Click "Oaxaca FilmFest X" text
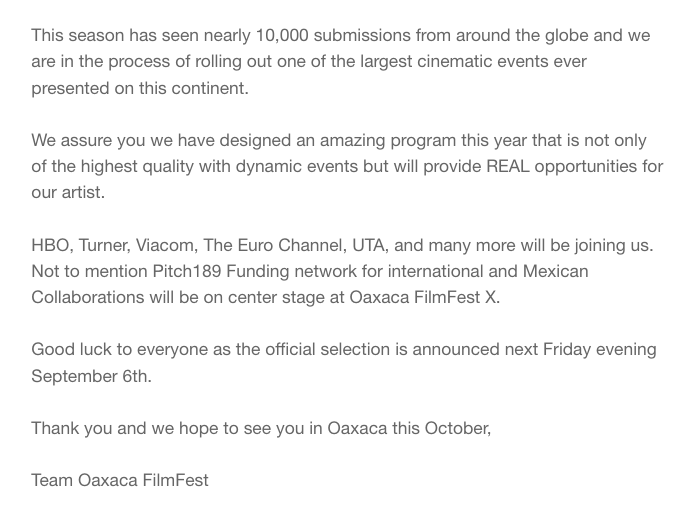This screenshot has width=696, height=517. [x=423, y=297]
